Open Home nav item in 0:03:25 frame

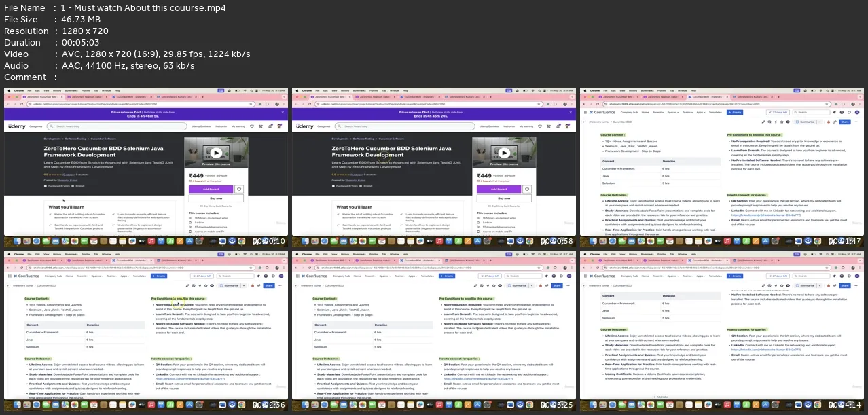(357, 275)
